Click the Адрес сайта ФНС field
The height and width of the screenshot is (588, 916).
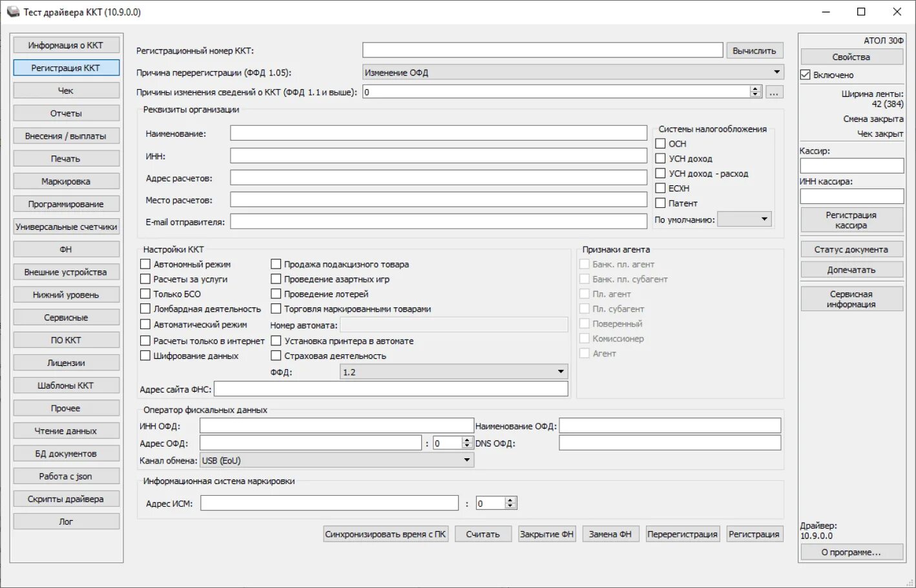coord(391,389)
